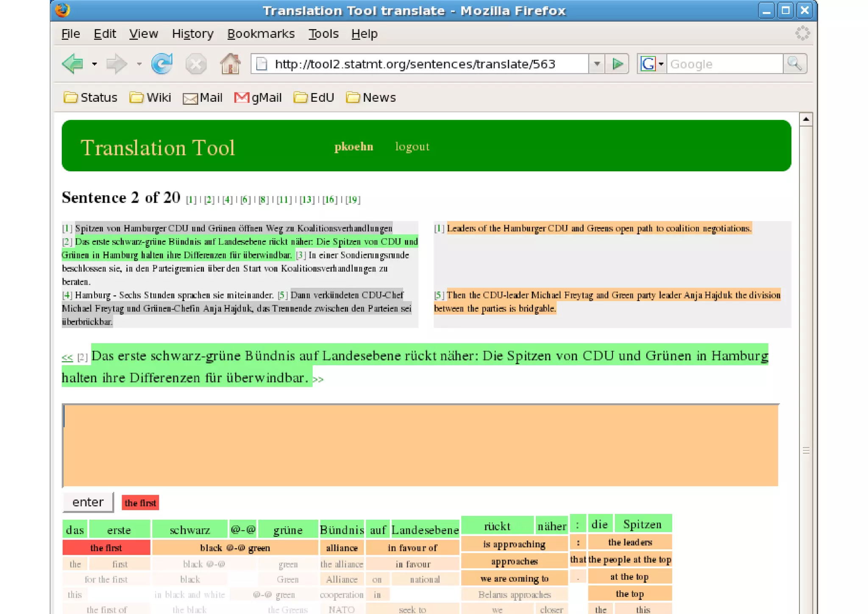
Task: Open the Mail envelope bookmark
Action: coord(203,98)
